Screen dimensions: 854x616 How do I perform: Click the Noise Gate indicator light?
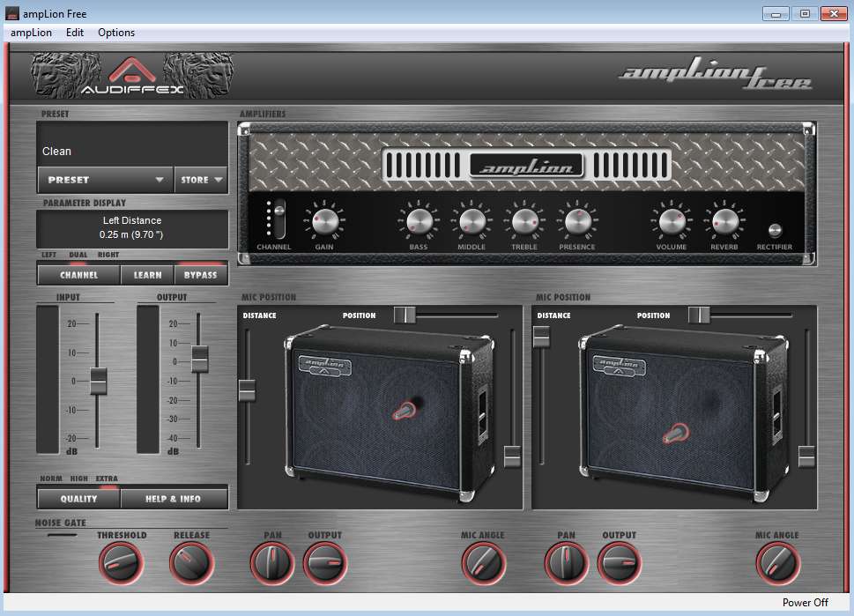(x=62, y=536)
